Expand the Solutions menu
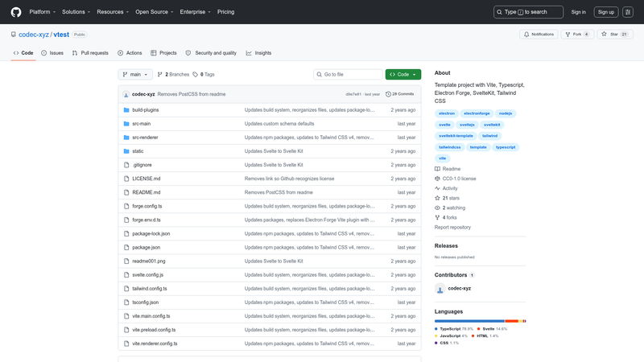This screenshot has height=362, width=644. tap(76, 12)
